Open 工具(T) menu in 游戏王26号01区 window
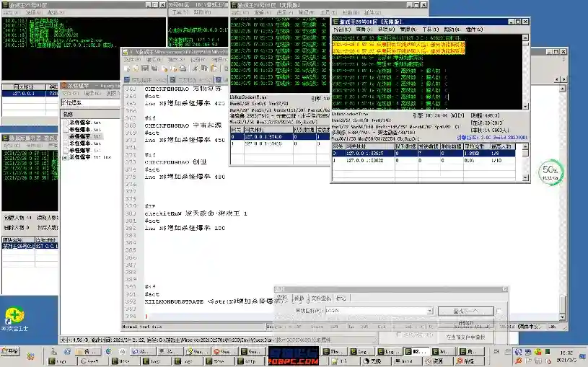588x367 pixels. [x=431, y=30]
